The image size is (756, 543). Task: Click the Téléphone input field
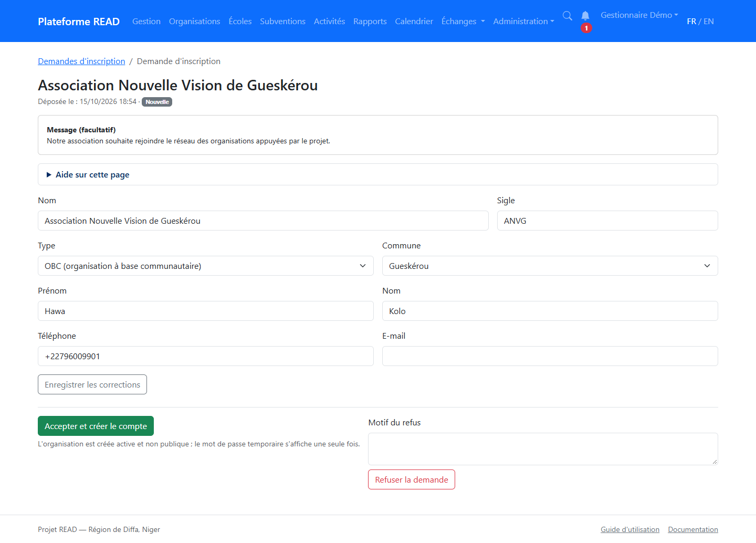[206, 356]
